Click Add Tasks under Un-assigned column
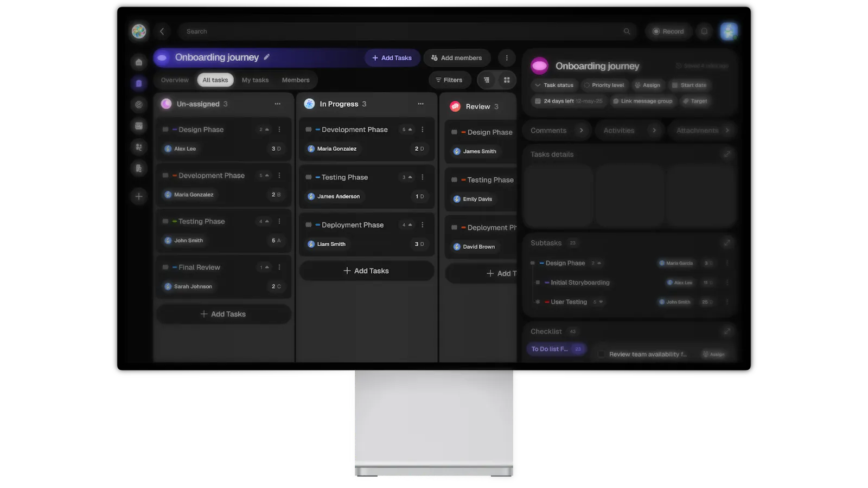The width and height of the screenshot is (868, 488). coord(224,314)
